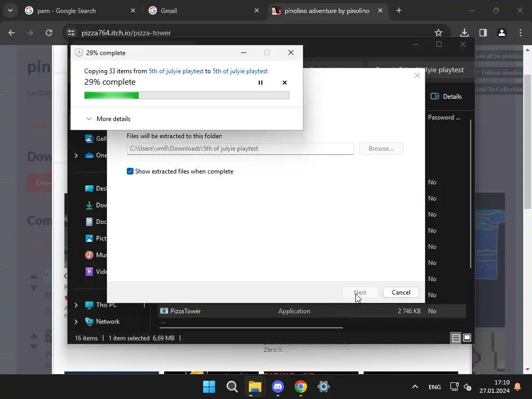Open Chrome downloads
532x399 pixels.
(464, 33)
